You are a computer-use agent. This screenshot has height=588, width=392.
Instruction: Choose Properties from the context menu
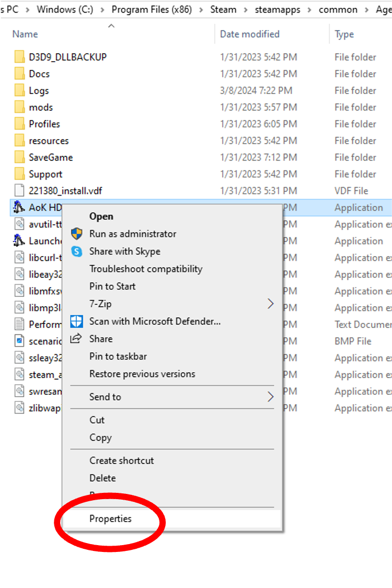[x=110, y=518]
